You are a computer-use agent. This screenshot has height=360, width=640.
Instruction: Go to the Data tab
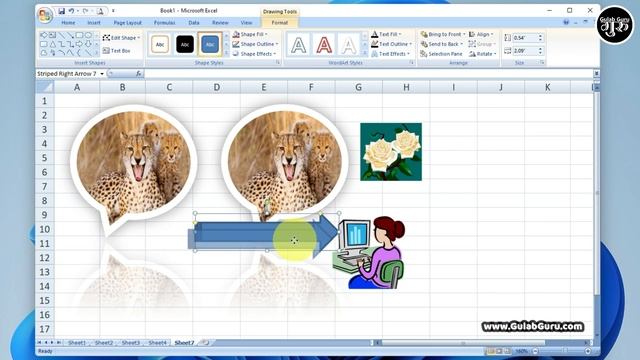[194, 23]
